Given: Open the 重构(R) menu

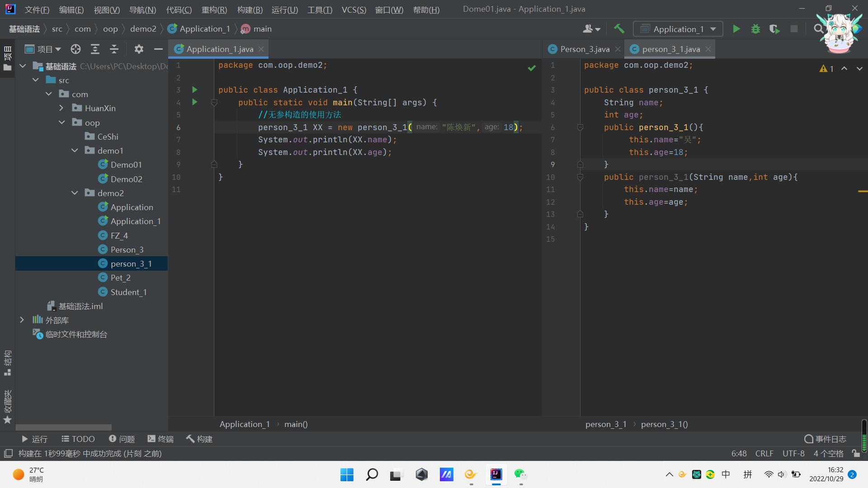Looking at the screenshot, I should pyautogui.click(x=214, y=9).
